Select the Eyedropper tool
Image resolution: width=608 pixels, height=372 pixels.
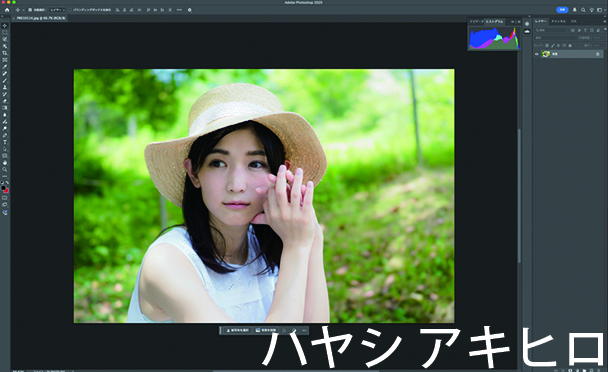(x=5, y=67)
